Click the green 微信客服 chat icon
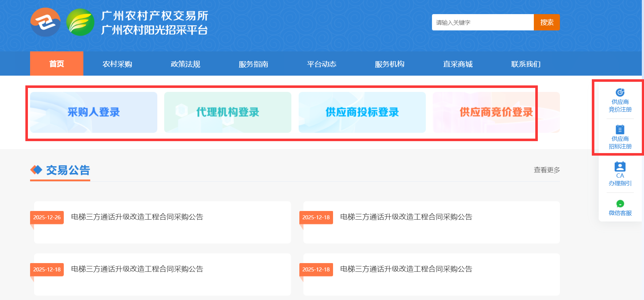 click(620, 204)
